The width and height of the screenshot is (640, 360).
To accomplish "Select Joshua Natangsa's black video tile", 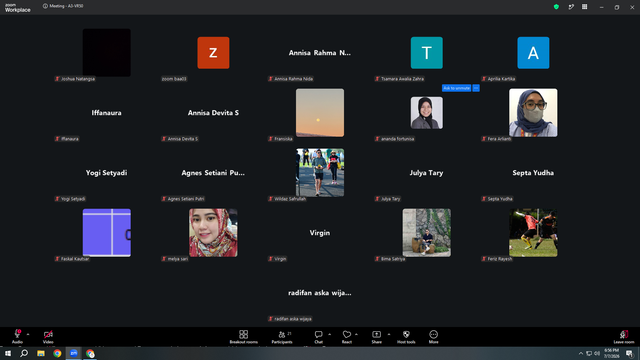I will 107,53.
